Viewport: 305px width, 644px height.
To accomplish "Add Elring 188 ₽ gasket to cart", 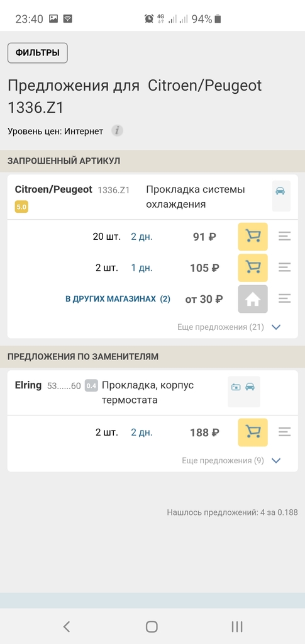I will click(253, 432).
